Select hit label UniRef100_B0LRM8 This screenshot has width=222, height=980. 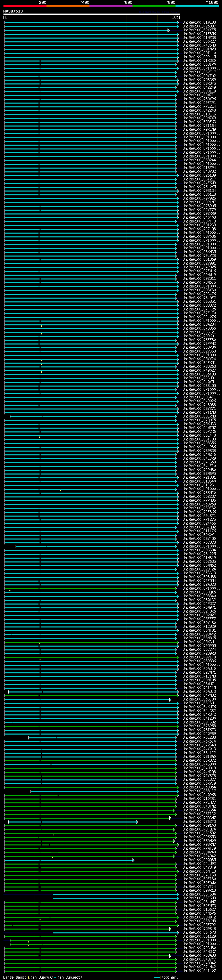(199, 416)
